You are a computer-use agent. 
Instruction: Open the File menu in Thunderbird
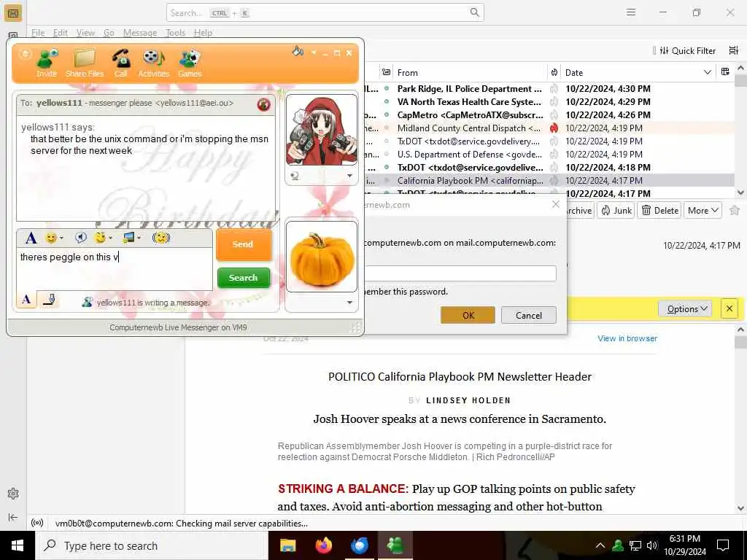pyautogui.click(x=38, y=32)
